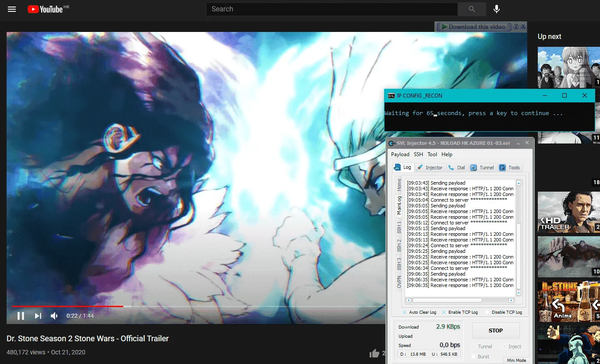Check the Disable TCP Log checkbox

[487, 312]
